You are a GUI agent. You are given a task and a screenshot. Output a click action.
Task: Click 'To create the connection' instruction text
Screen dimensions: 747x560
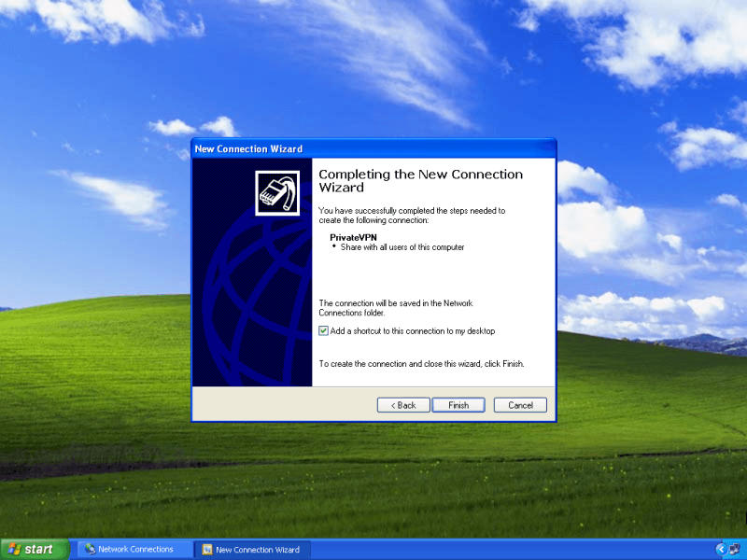click(x=422, y=364)
